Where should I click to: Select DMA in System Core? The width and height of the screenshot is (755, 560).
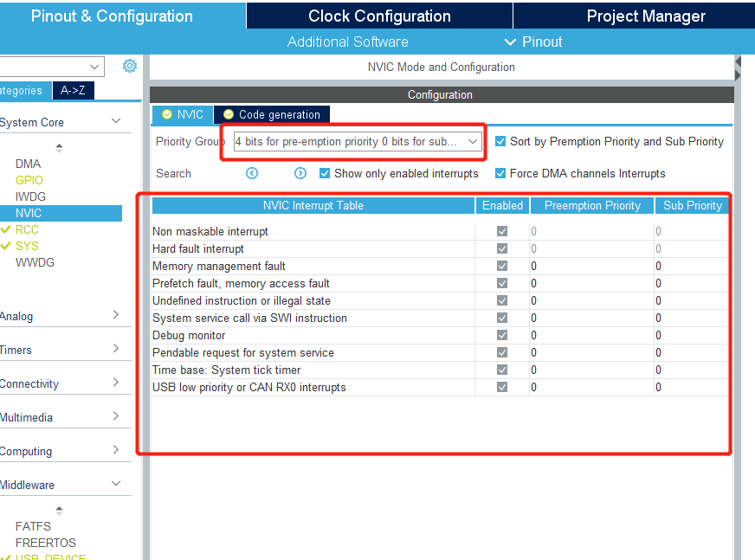click(x=28, y=164)
